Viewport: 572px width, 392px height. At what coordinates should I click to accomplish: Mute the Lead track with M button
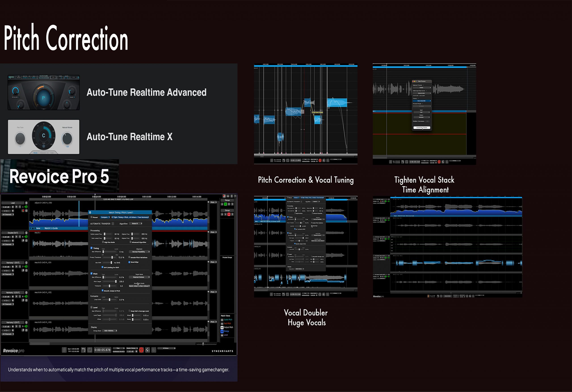[17, 207]
